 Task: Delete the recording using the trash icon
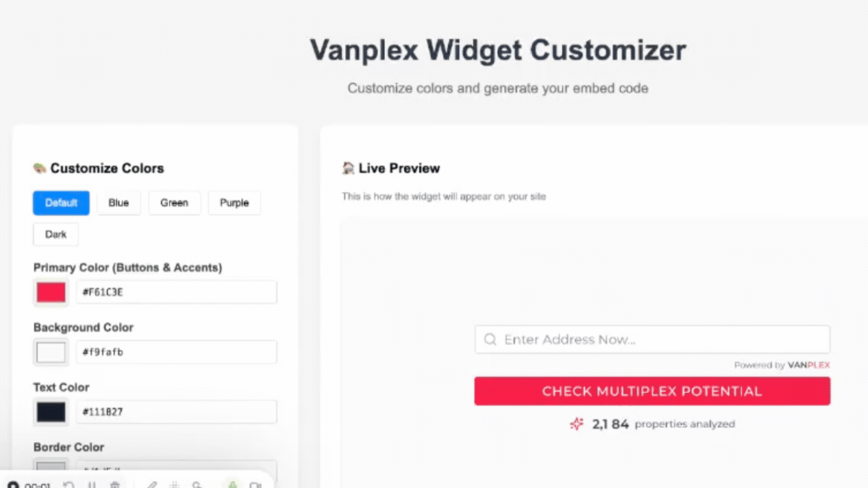coord(115,485)
